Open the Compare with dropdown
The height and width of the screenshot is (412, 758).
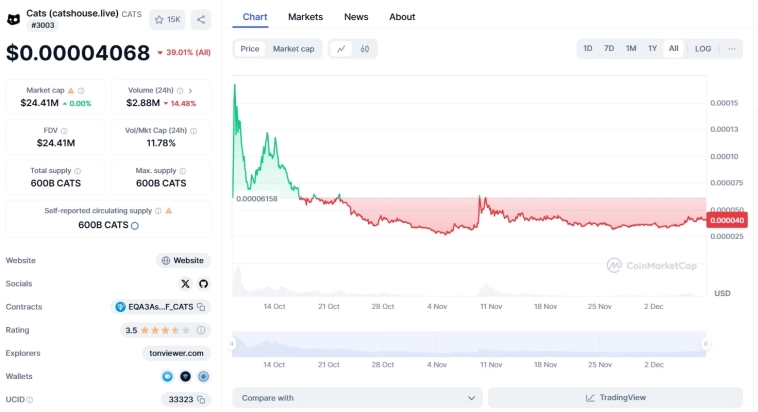click(x=357, y=398)
